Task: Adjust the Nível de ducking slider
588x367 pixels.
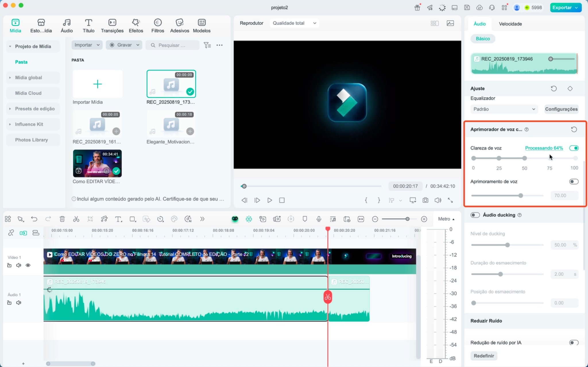Action: [507, 245]
